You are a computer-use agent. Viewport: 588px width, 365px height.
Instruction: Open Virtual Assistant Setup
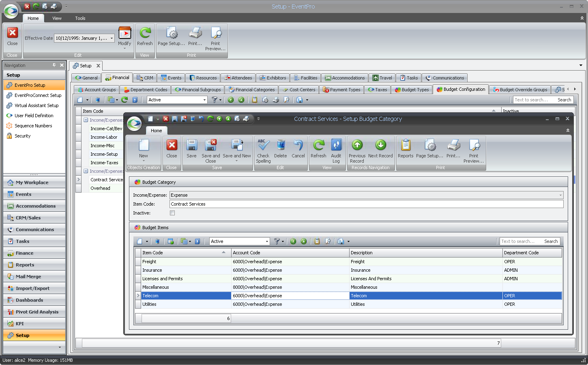pos(36,105)
